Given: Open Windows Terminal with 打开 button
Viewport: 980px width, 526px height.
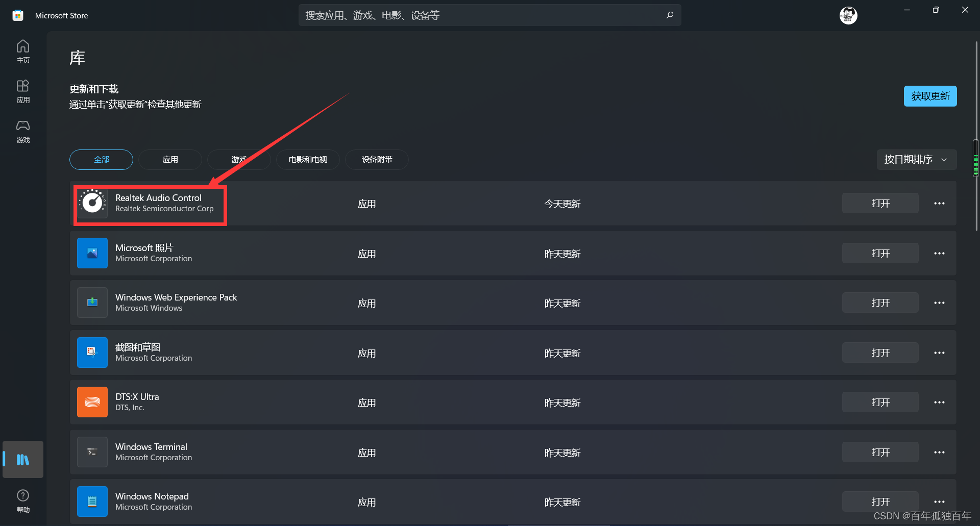Looking at the screenshot, I should pos(880,452).
